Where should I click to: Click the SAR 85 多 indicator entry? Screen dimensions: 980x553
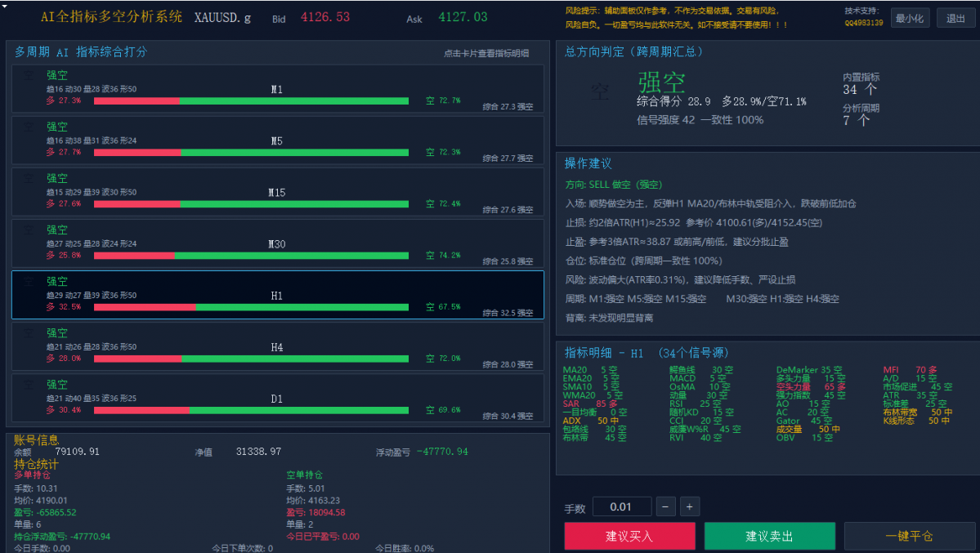point(590,404)
